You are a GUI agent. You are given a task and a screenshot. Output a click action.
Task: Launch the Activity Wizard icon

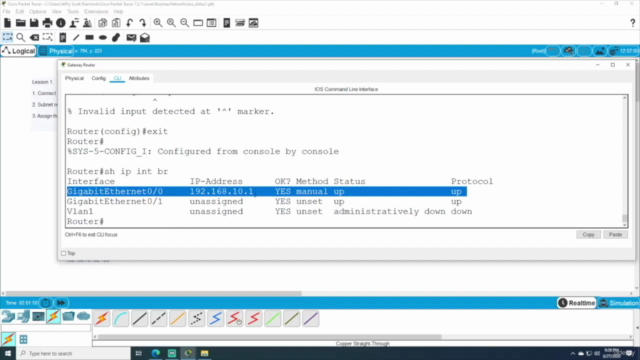(x=74, y=23)
